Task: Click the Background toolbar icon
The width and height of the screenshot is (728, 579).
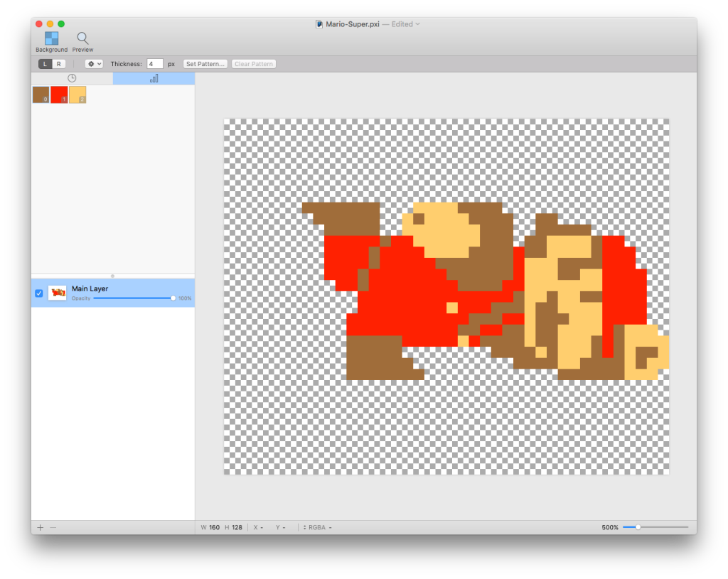Action: (x=51, y=38)
